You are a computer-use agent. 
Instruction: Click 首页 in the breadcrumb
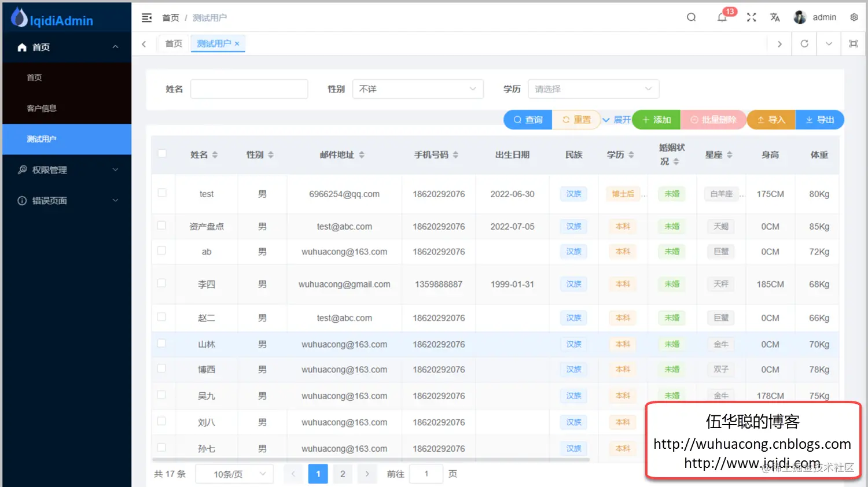(x=171, y=18)
